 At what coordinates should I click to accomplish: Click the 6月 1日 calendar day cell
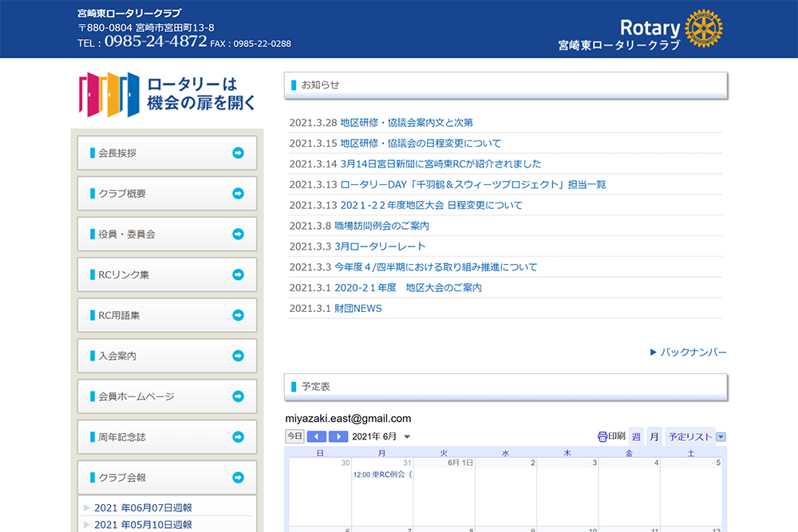[x=444, y=492]
